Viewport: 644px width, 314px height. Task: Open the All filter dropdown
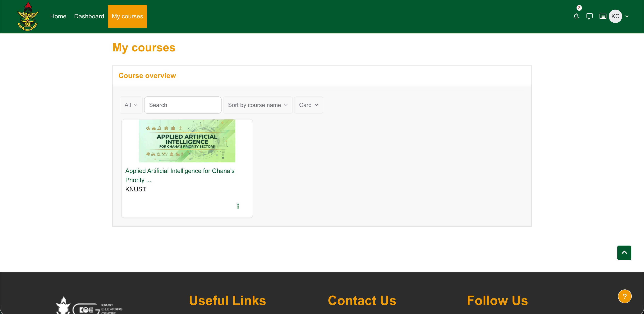point(131,105)
